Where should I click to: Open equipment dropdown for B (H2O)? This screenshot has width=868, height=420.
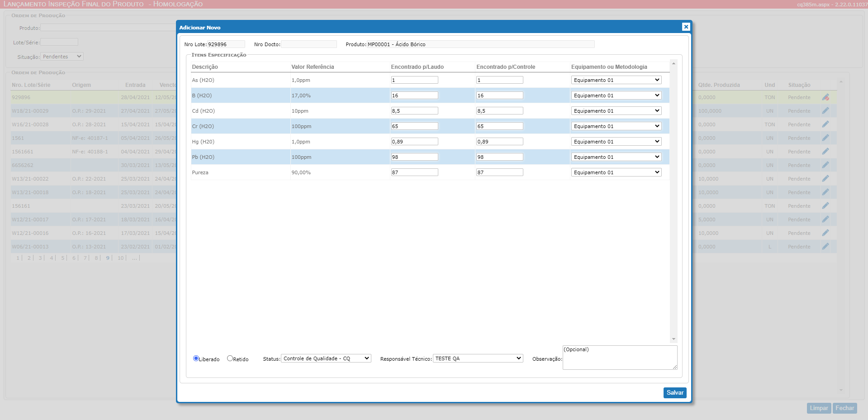[616, 95]
